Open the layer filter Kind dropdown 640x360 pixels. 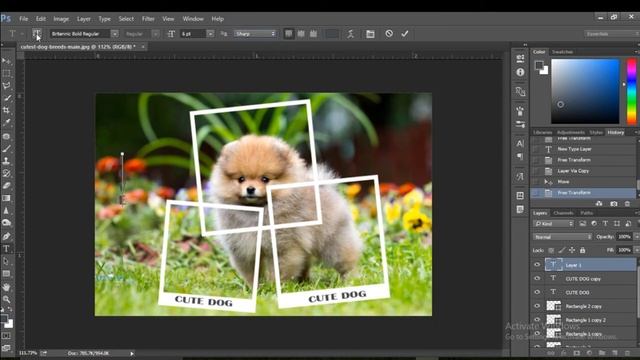[x=553, y=224]
